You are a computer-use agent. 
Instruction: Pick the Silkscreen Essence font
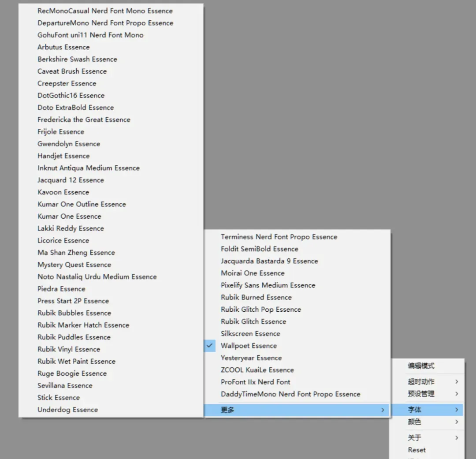(297, 333)
